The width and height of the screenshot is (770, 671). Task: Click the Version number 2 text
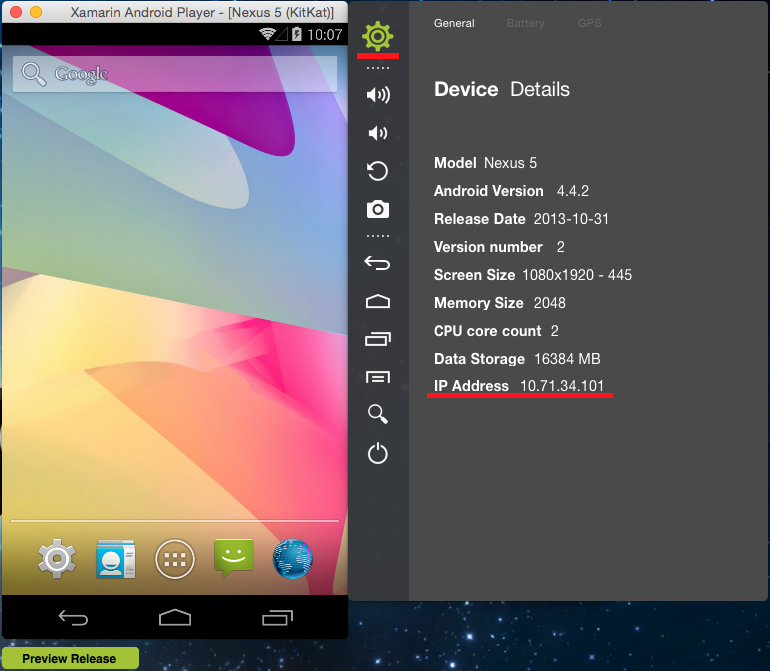pos(499,247)
